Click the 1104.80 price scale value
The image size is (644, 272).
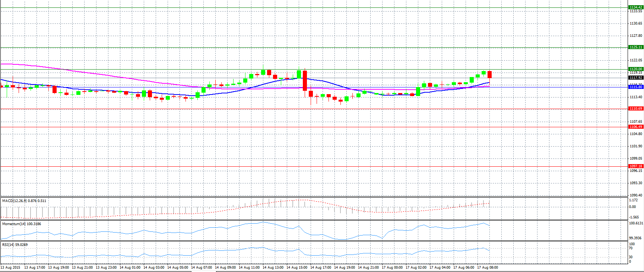[636, 134]
